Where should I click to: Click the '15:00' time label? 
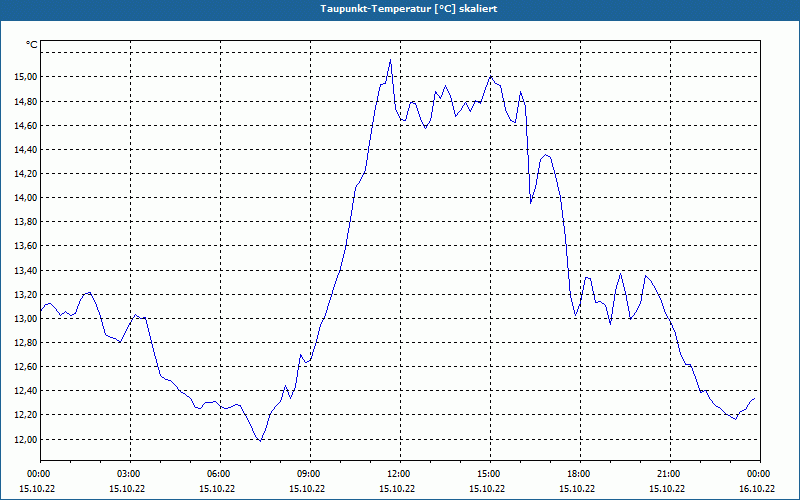tap(490, 474)
